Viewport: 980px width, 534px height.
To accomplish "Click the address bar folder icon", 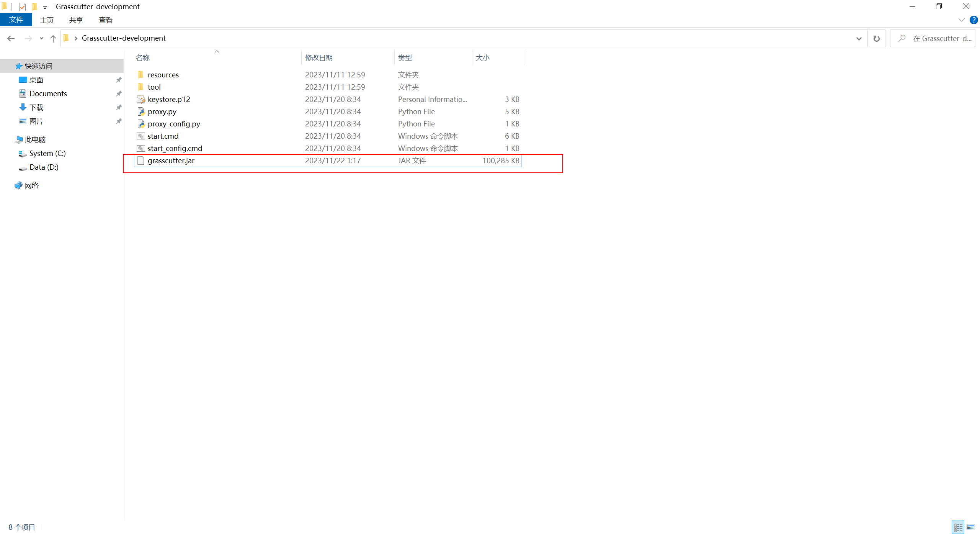I will pos(66,38).
